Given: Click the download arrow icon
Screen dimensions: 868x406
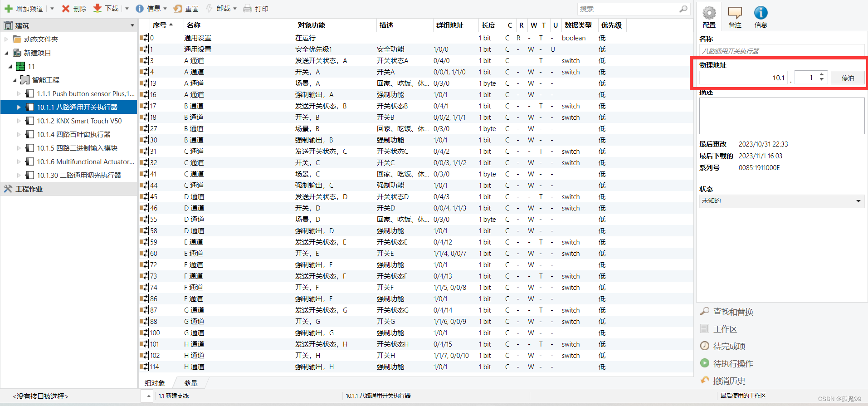Looking at the screenshot, I should [98, 9].
